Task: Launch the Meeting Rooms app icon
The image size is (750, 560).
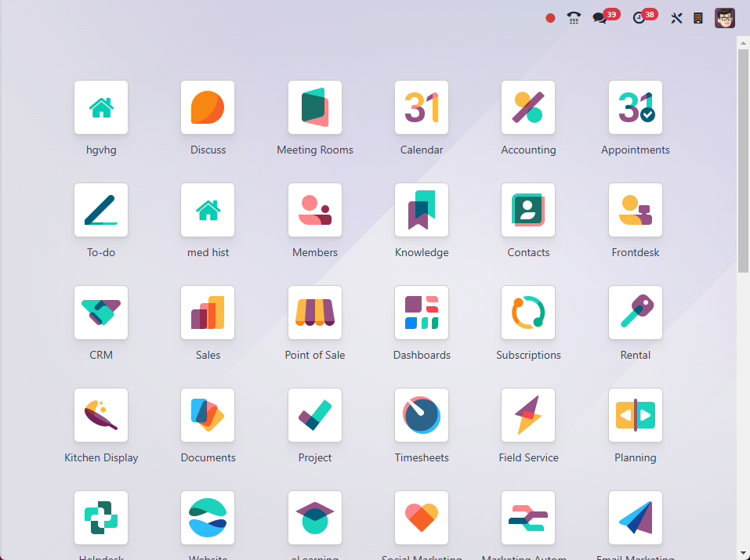Action: pos(315,107)
